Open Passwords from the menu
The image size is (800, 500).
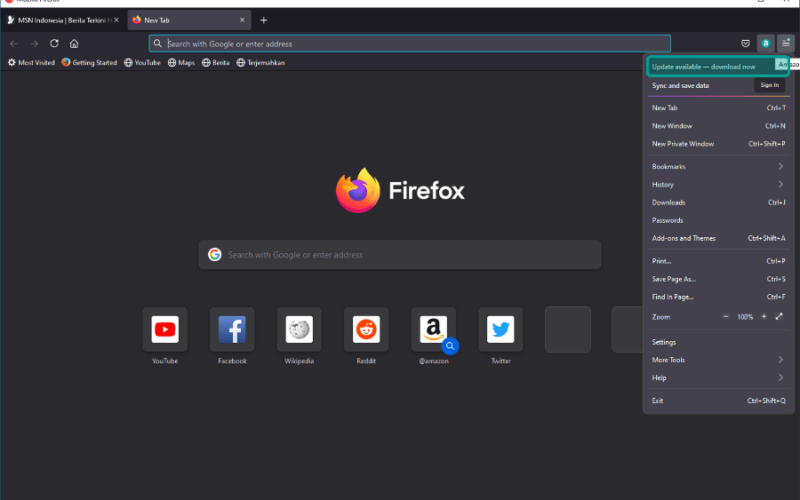[x=718, y=220]
